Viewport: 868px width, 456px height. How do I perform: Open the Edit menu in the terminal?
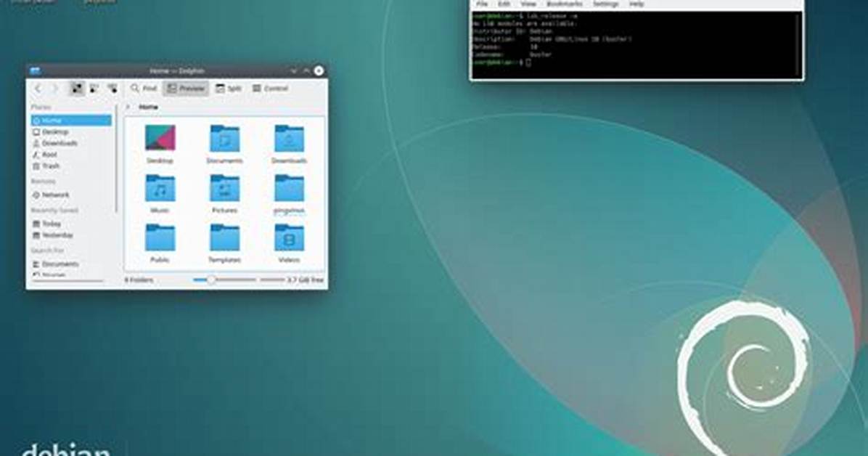click(504, 4)
